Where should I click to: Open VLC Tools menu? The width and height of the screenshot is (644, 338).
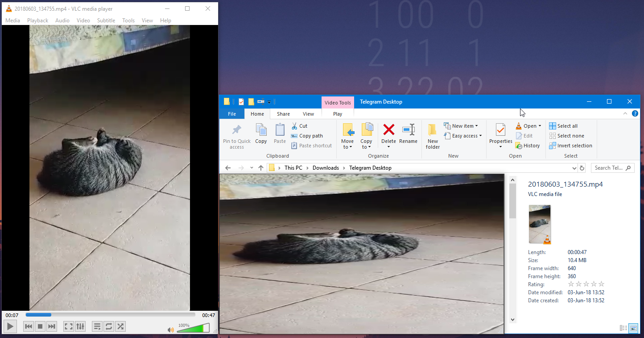click(128, 21)
